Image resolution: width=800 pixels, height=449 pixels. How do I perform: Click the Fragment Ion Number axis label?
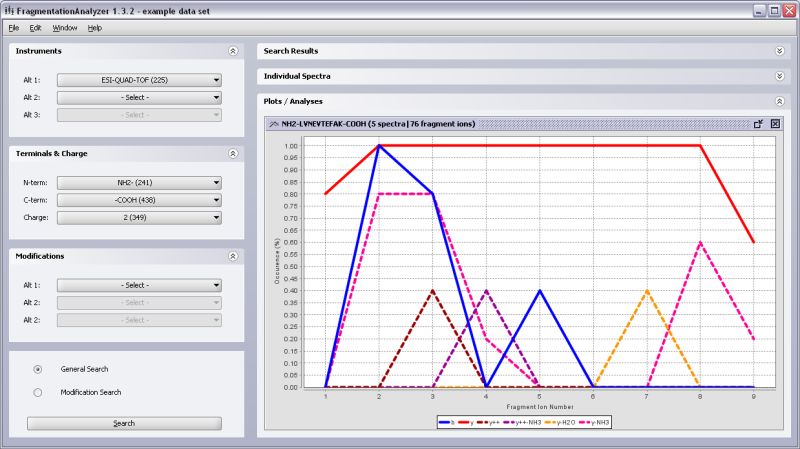(540, 407)
